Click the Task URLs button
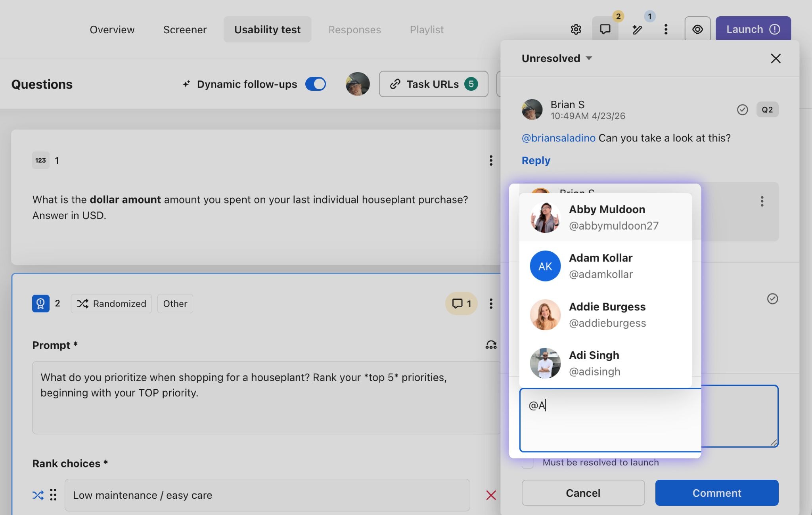Viewport: 812px width, 515px height. 433,84
